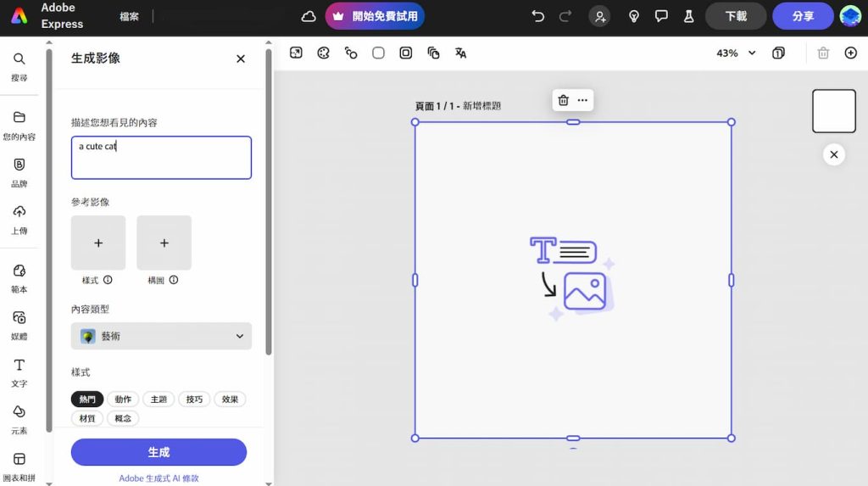The height and width of the screenshot is (486, 868).
Task: Start free trial with 開始免費試用 button
Action: tap(375, 16)
